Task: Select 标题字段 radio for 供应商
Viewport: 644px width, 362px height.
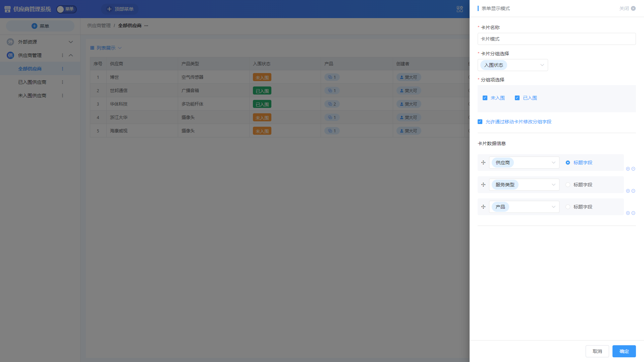Action: pyautogui.click(x=568, y=163)
